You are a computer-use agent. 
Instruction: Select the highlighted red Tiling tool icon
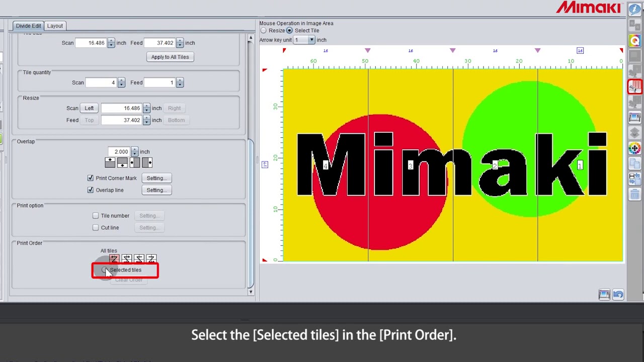click(634, 87)
